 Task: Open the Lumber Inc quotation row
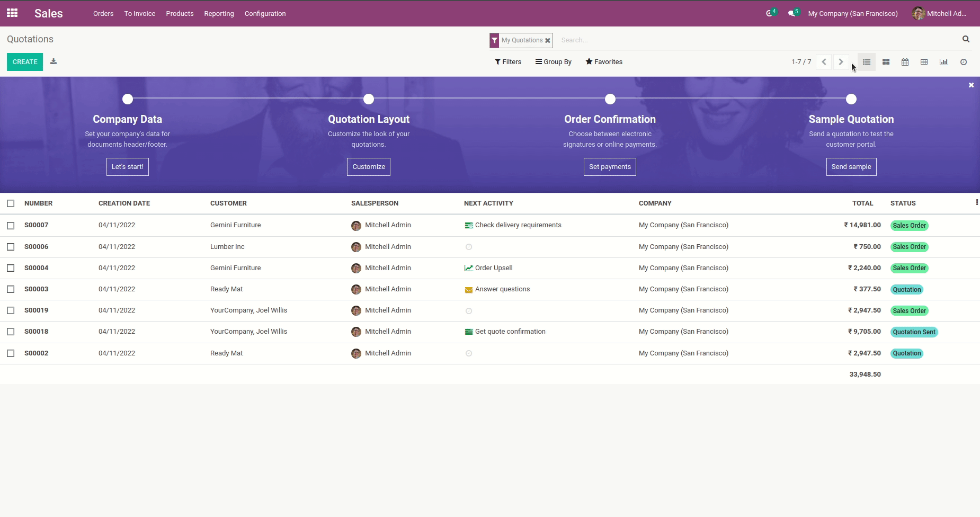[490, 247]
